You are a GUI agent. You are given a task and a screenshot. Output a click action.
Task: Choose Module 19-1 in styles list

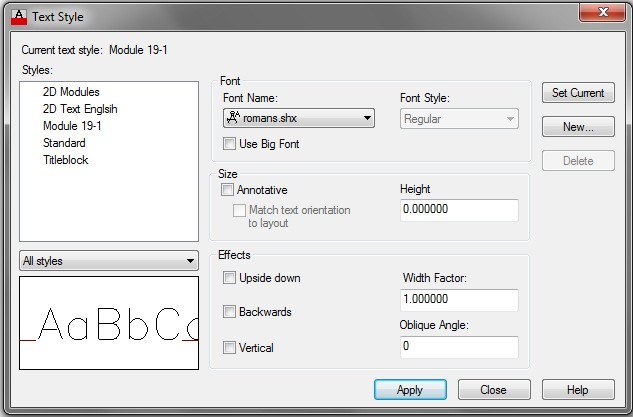[x=72, y=127]
